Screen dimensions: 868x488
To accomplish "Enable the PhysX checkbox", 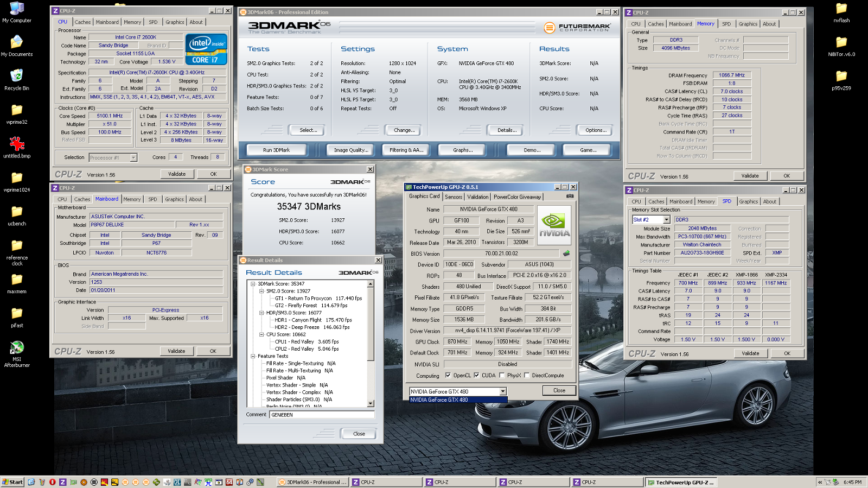I will click(x=502, y=375).
